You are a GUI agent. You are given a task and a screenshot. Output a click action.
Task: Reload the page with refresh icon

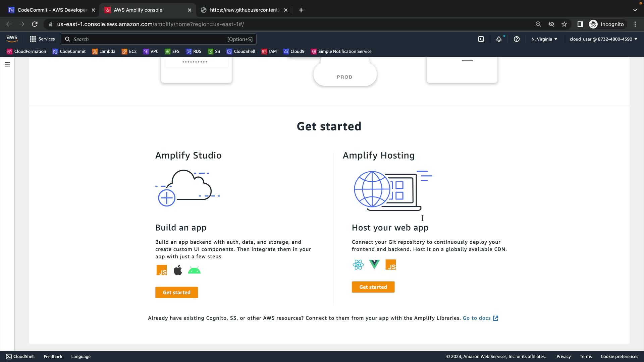35,24
